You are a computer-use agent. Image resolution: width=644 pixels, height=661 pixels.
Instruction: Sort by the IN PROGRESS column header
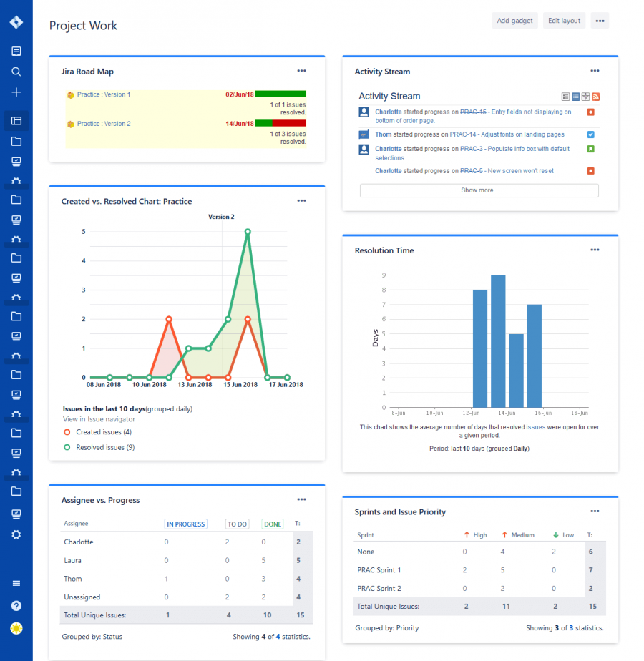185,524
